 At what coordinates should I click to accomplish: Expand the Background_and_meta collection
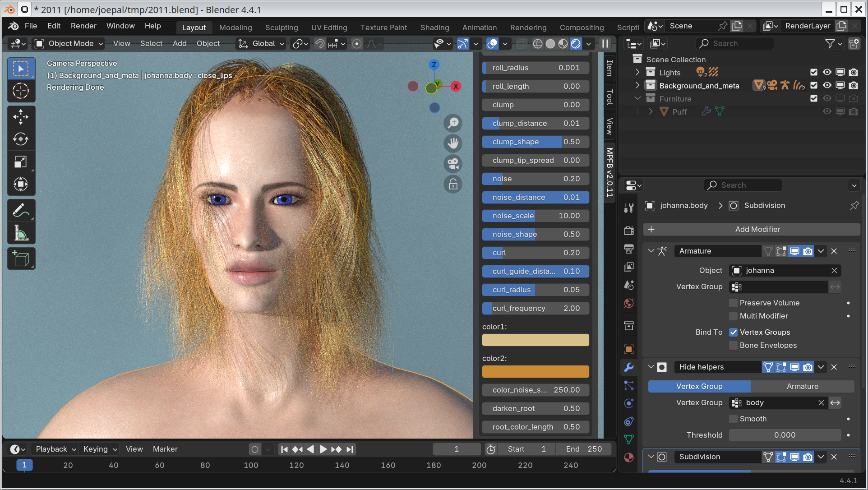(x=637, y=85)
